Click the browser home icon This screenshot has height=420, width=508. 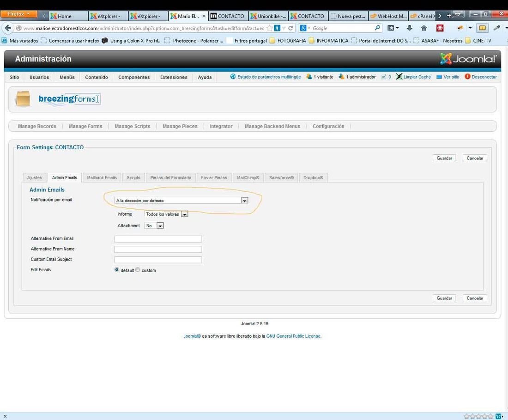coord(424,28)
